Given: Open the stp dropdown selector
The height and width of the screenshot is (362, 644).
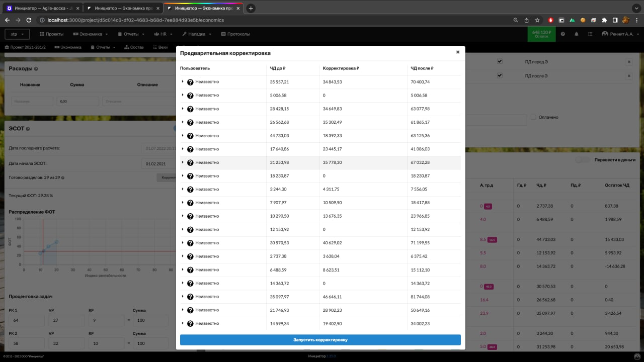Looking at the screenshot, I should pos(17,34).
